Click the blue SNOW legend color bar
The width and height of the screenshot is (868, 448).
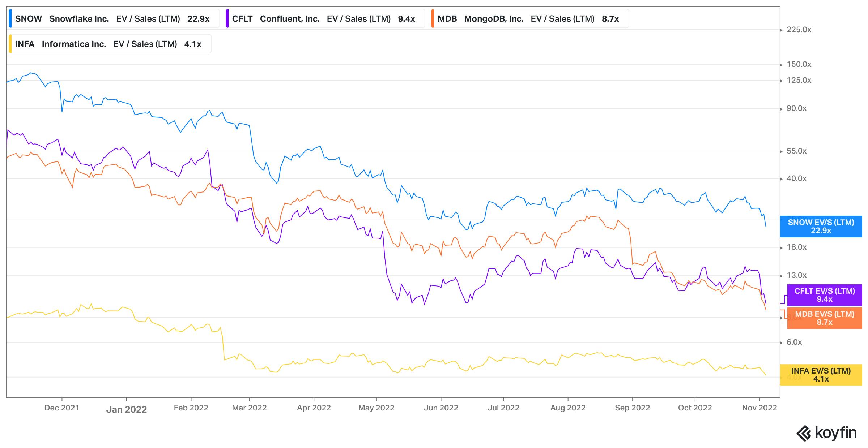coord(10,19)
